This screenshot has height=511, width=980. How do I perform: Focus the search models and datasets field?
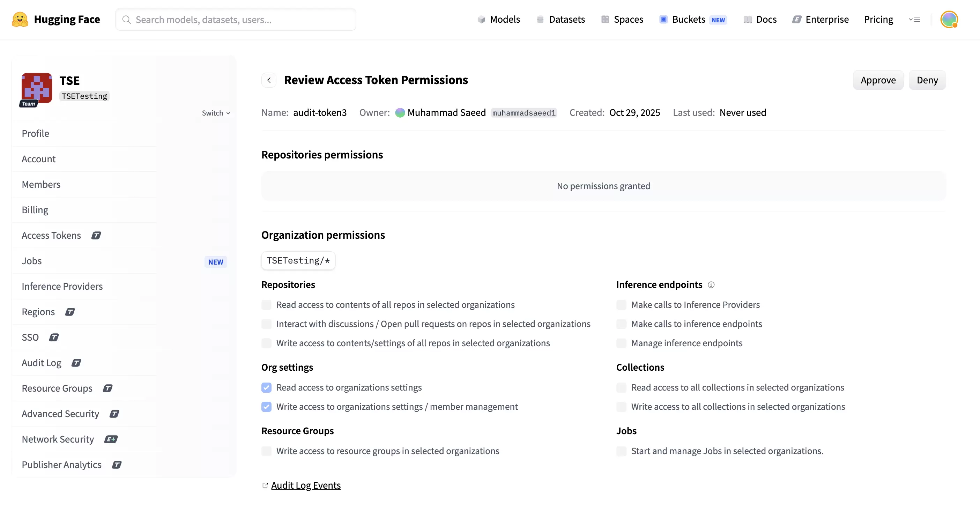pos(236,20)
